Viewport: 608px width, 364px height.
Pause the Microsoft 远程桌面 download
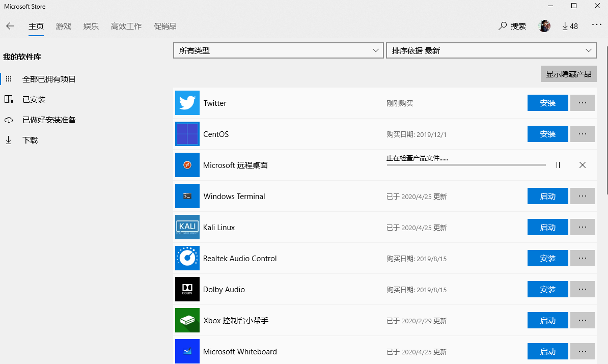pyautogui.click(x=558, y=165)
